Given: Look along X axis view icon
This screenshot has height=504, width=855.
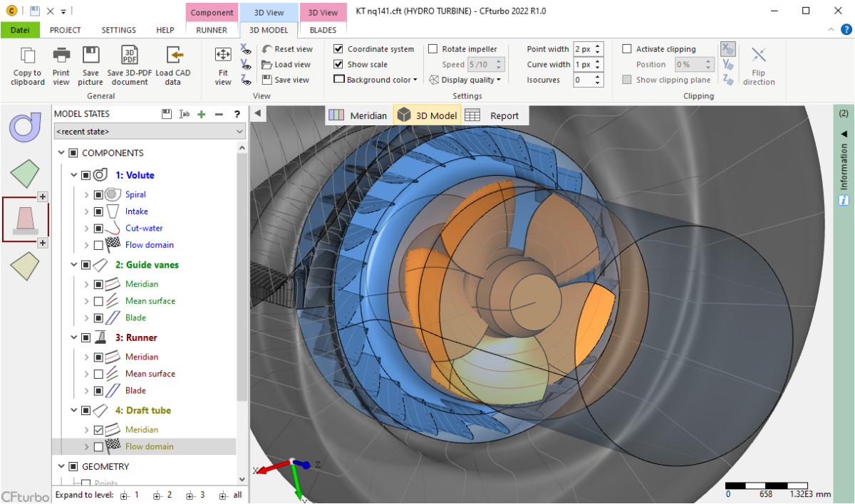Looking at the screenshot, I should coord(246,49).
